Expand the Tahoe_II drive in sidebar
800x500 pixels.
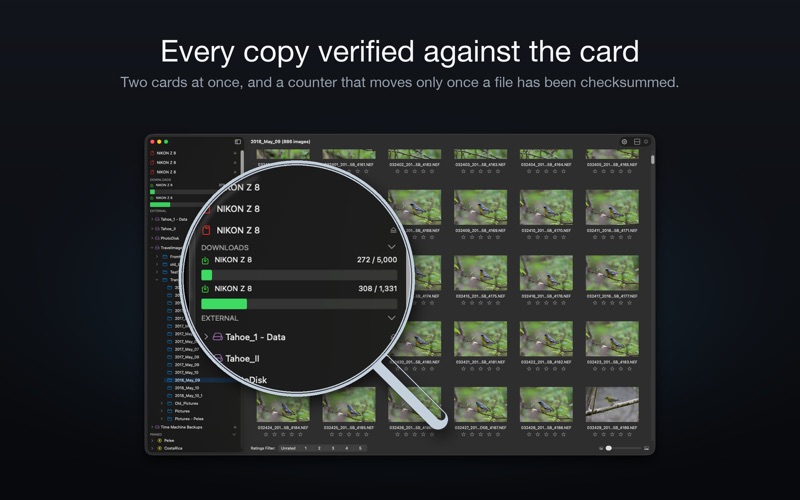(152, 229)
